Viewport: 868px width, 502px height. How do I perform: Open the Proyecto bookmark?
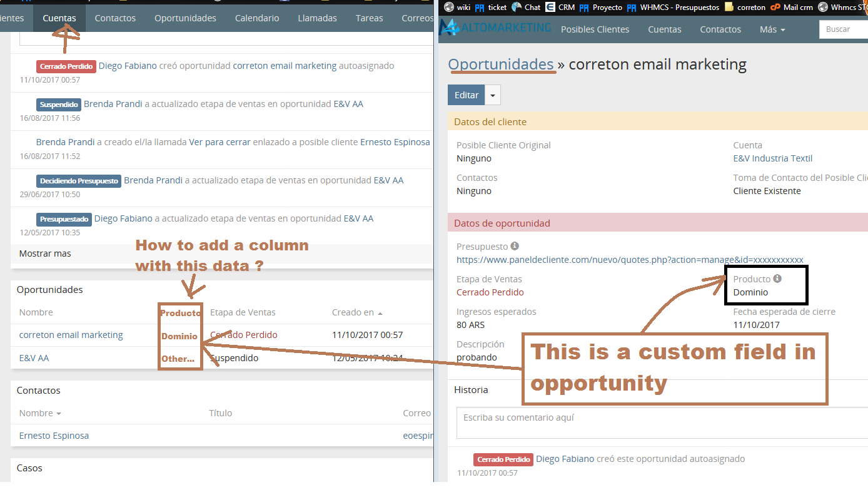(x=601, y=7)
